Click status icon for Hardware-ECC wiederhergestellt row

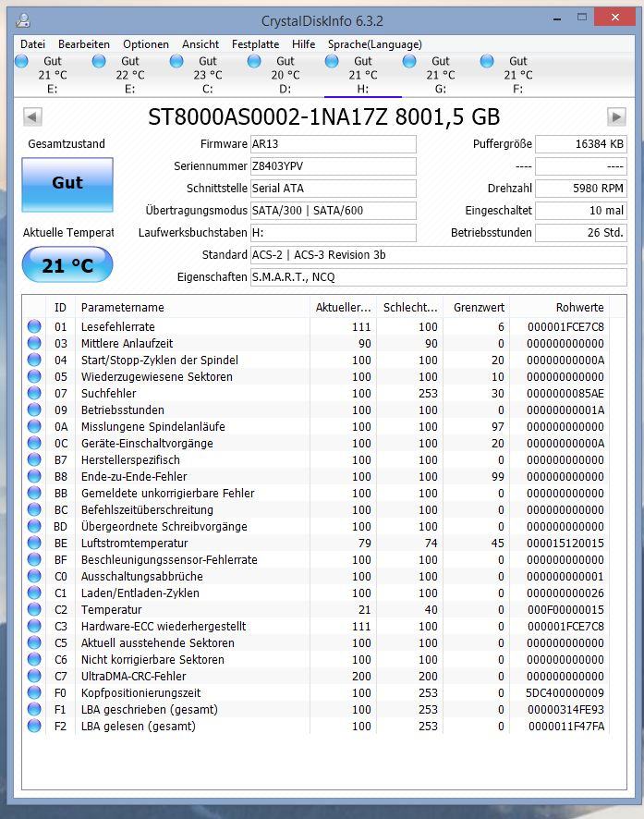[34, 626]
